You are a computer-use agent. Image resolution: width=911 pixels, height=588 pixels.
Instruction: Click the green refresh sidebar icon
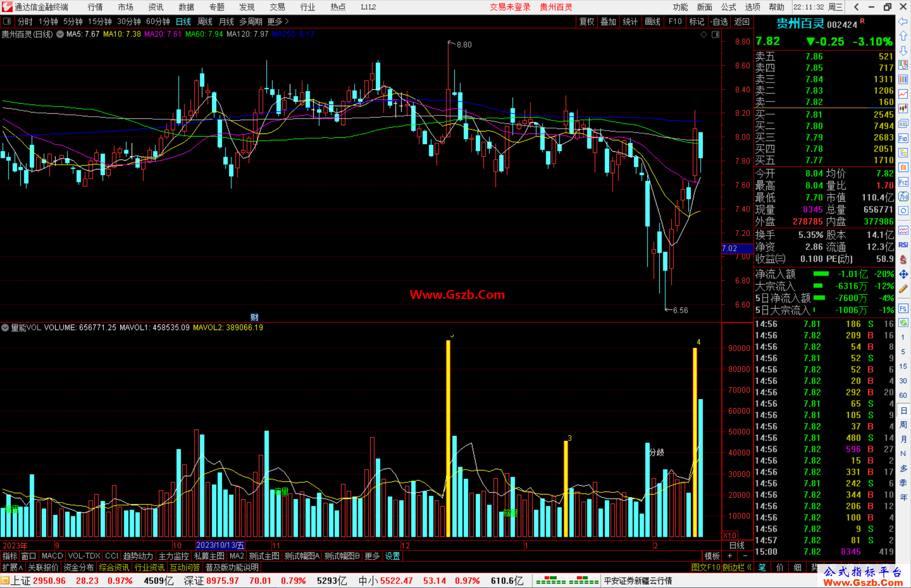[x=903, y=323]
